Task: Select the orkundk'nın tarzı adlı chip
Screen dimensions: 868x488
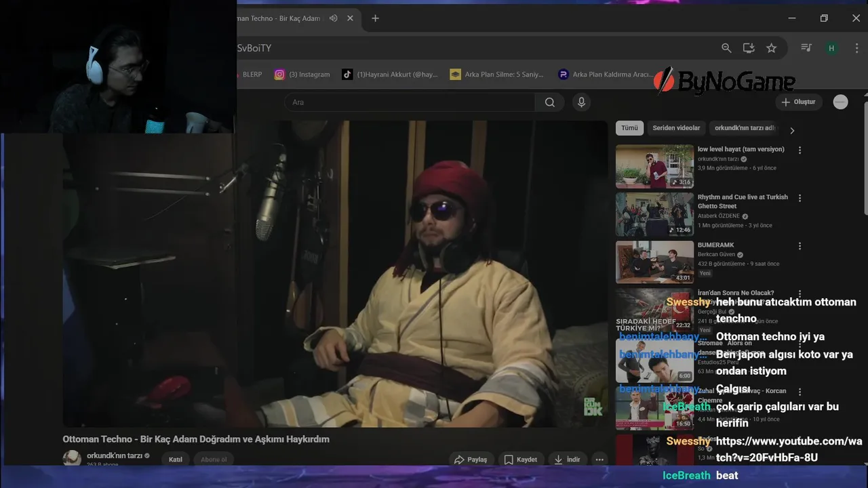Action: [745, 128]
